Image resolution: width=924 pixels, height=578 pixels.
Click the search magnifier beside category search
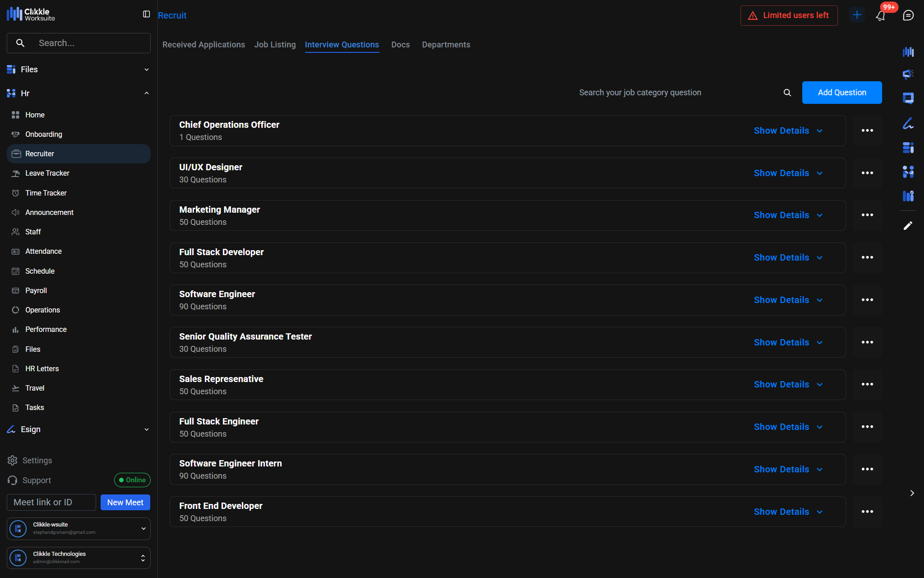tap(787, 93)
